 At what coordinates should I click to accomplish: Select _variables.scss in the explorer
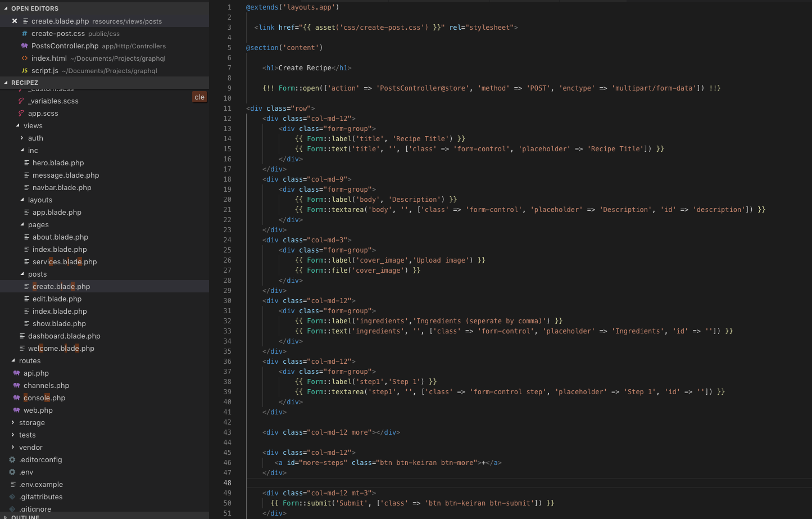tap(53, 101)
